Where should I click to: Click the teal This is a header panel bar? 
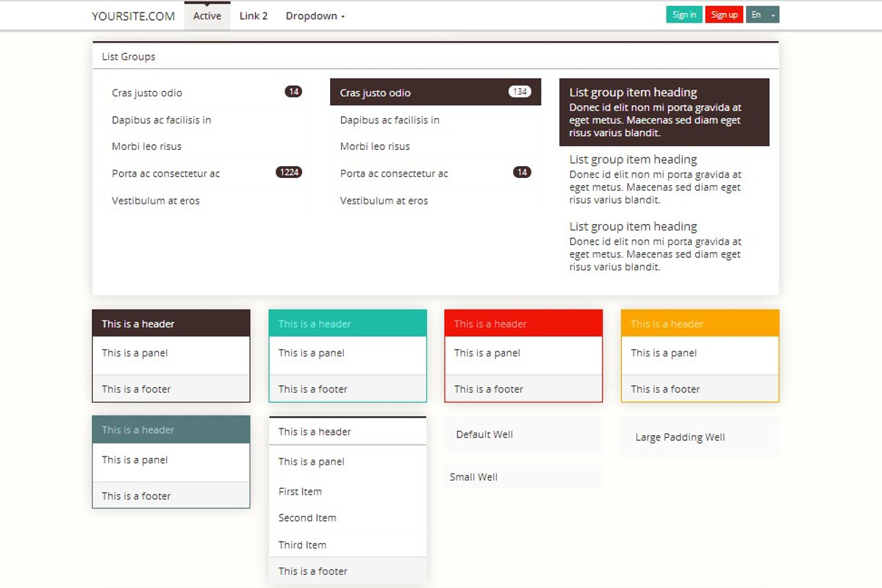tap(347, 323)
